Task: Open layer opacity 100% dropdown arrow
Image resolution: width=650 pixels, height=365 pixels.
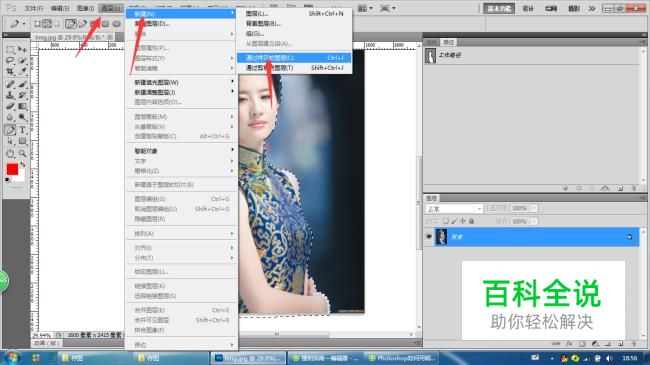Action: pos(534,208)
